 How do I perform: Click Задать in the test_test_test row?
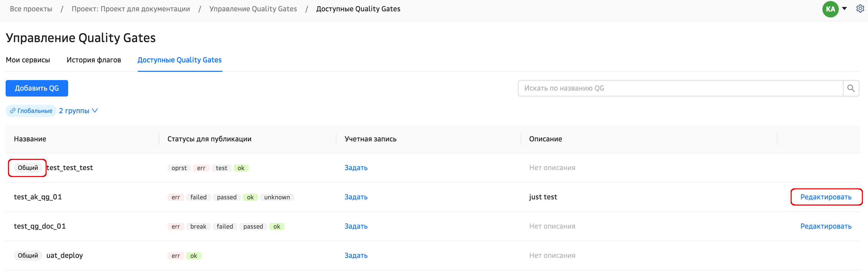point(356,168)
